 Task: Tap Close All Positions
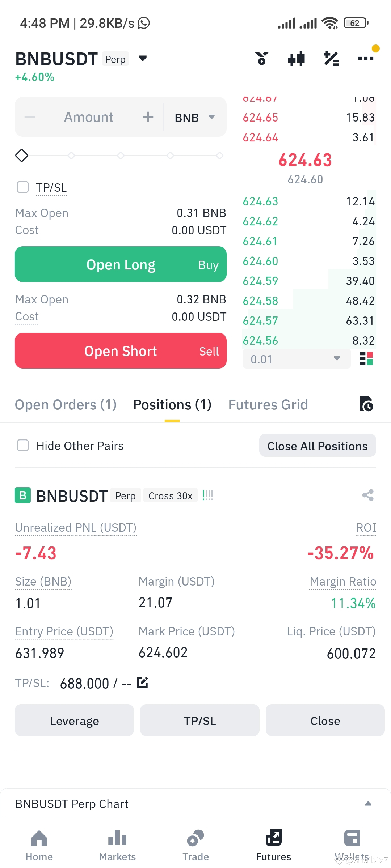click(318, 446)
